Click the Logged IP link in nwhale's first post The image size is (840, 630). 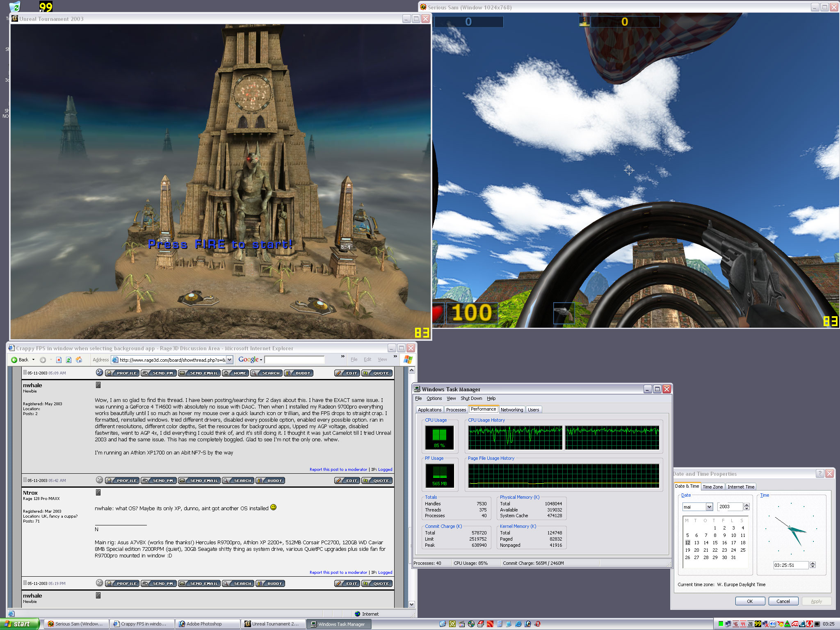385,469
